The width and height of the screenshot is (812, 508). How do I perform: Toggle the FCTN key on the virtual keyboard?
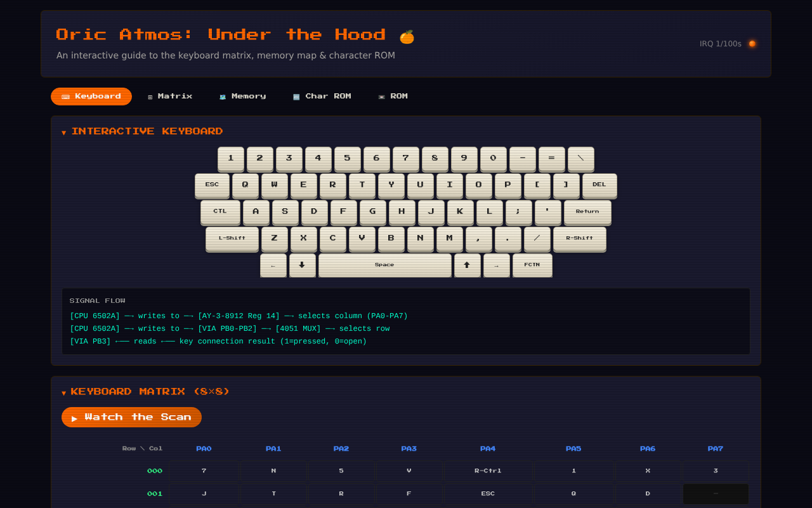click(x=532, y=265)
